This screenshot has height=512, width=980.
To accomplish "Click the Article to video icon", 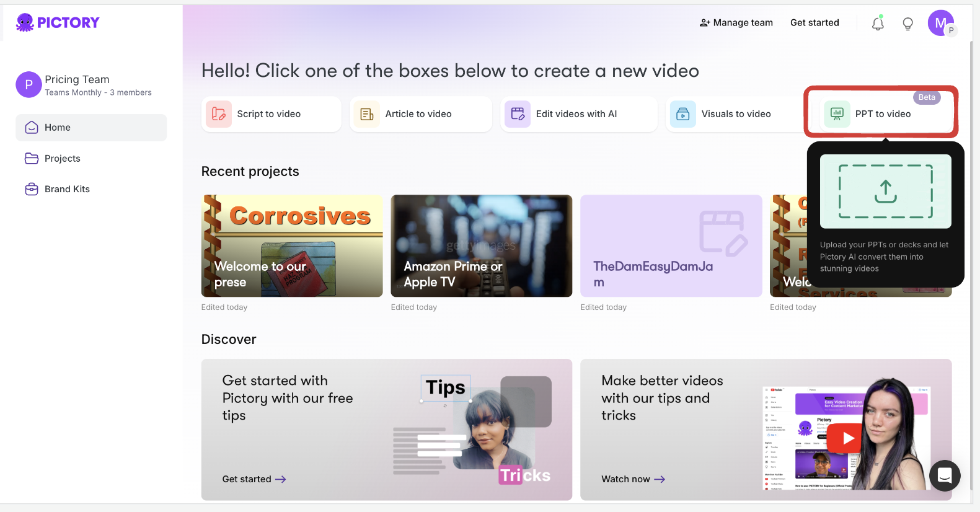I will tap(367, 114).
